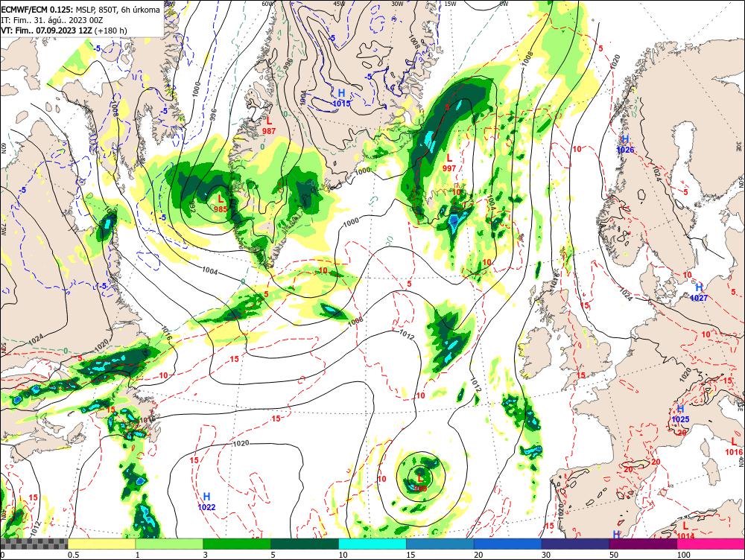Click the 'L 1016' low at the right edge
Screen dimensions: 745x560
734,447
